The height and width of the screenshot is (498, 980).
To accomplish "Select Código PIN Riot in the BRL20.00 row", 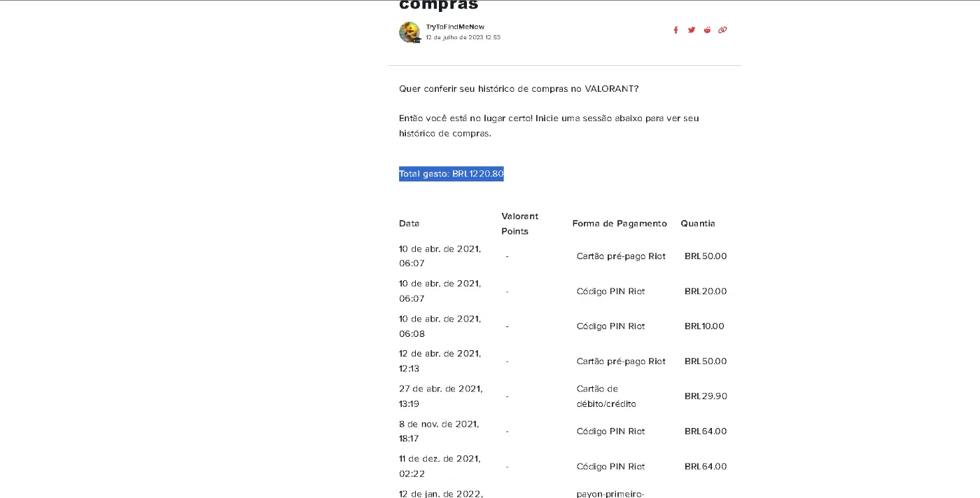I will (x=611, y=291).
